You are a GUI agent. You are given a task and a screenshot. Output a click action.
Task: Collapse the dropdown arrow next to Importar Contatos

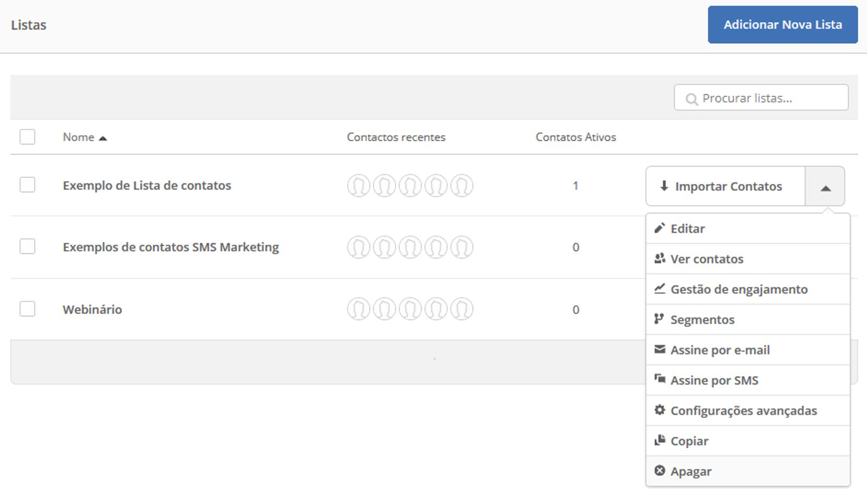coord(825,187)
